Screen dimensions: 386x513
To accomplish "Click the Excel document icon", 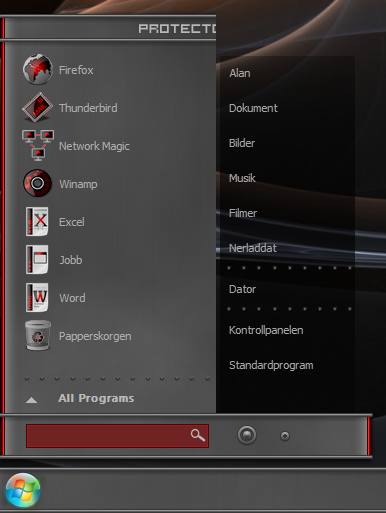I will 37,221.
